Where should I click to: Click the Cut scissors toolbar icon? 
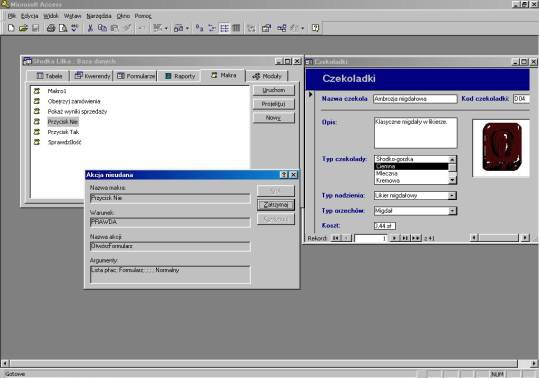(90, 28)
